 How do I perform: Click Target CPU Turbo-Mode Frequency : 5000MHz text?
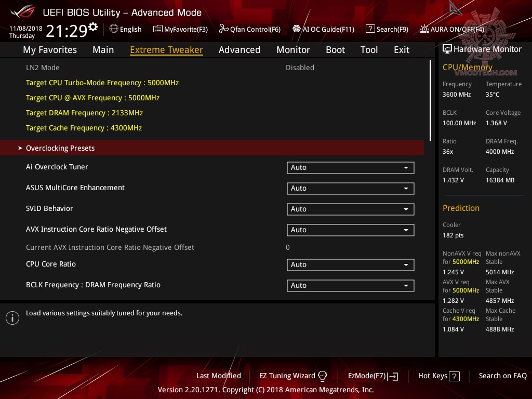coord(102,83)
